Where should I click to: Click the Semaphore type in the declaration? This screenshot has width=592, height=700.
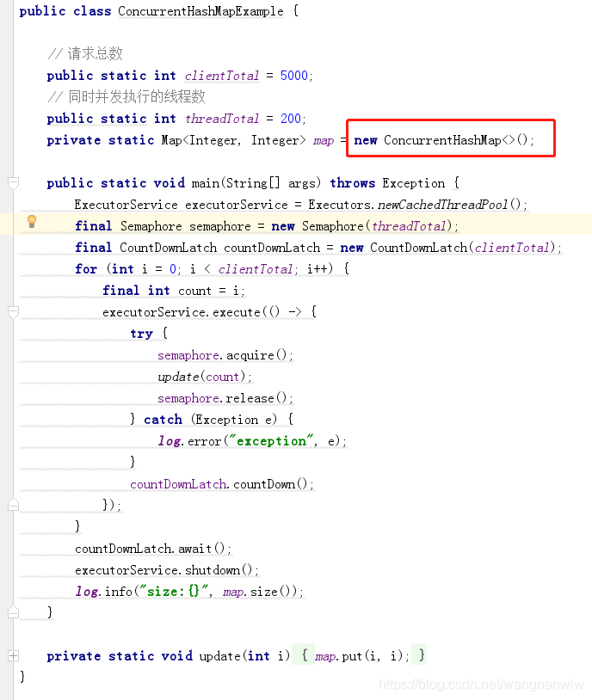(151, 226)
